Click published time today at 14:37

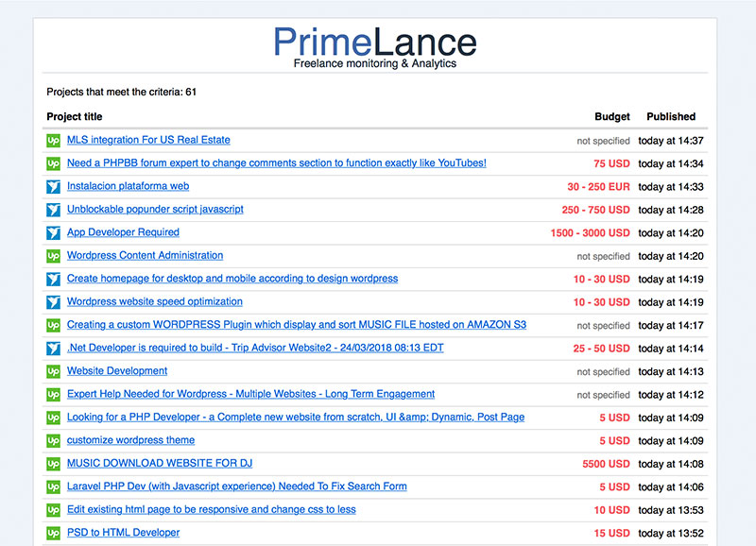tap(671, 141)
